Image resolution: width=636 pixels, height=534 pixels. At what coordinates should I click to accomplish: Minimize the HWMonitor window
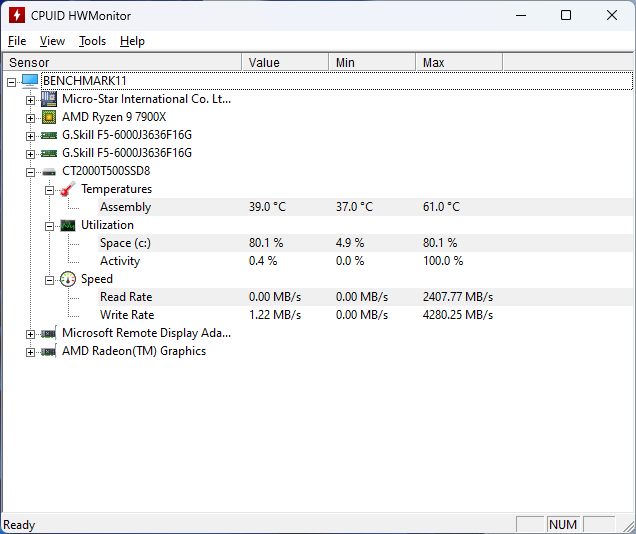521,15
